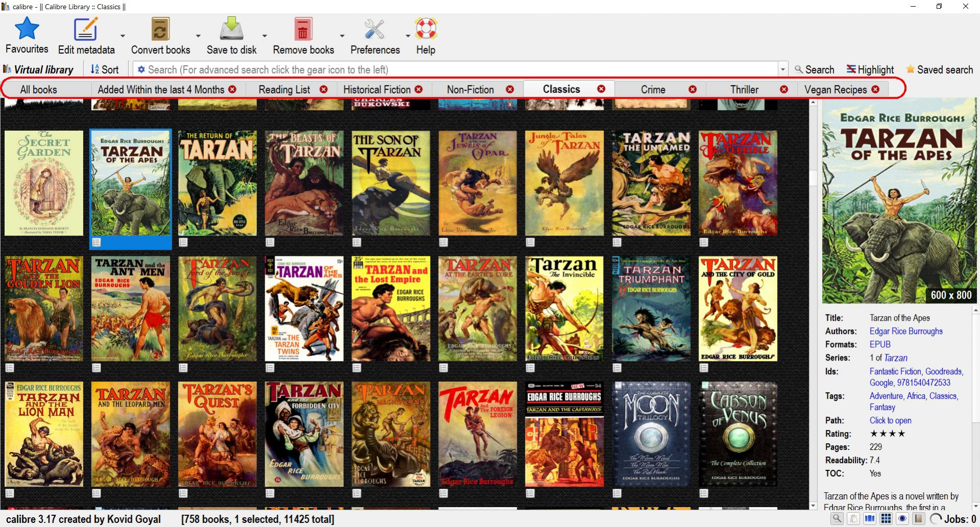Image resolution: width=980 pixels, height=527 pixels.
Task: Expand the Preferences dropdown arrow
Action: [408, 36]
